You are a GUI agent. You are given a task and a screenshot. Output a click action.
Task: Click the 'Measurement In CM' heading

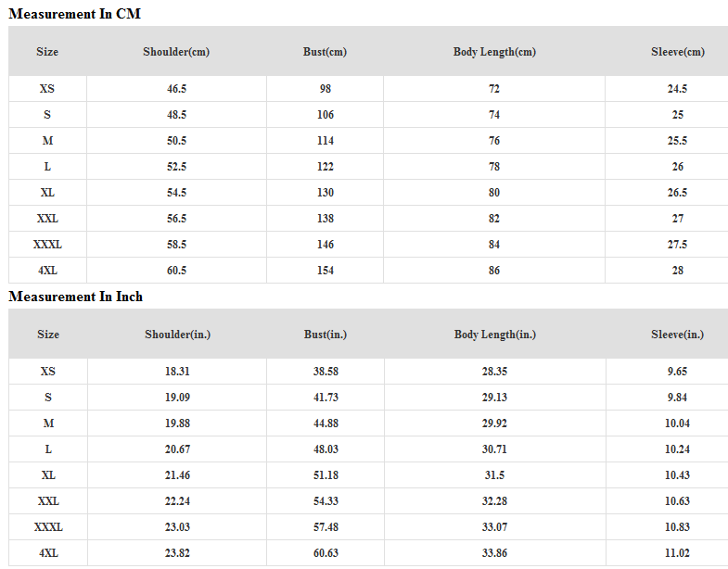[x=75, y=14]
